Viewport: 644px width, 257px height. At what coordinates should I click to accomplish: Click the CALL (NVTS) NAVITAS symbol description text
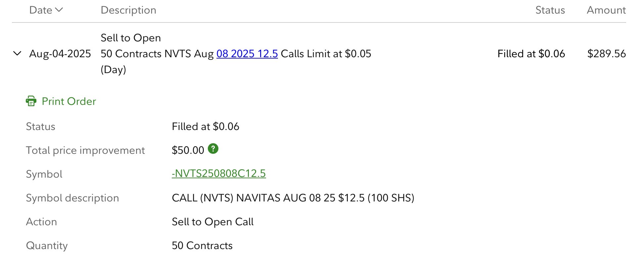293,198
